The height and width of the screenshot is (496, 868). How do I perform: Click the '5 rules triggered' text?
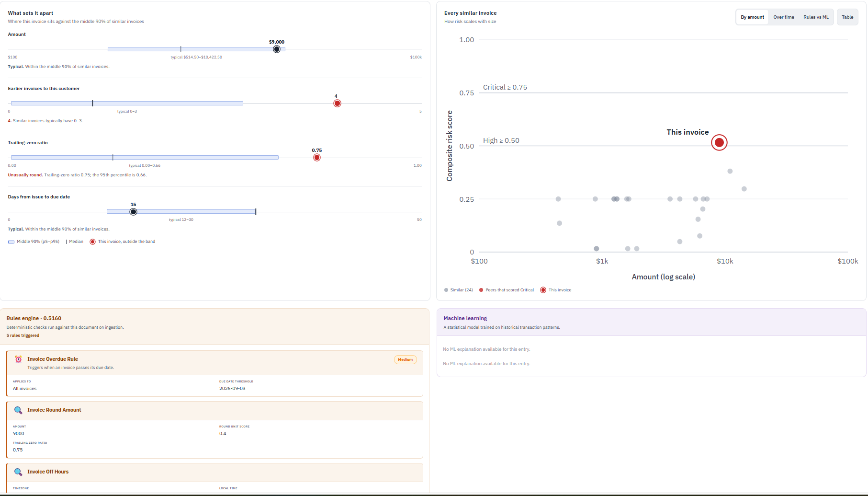pyautogui.click(x=23, y=335)
